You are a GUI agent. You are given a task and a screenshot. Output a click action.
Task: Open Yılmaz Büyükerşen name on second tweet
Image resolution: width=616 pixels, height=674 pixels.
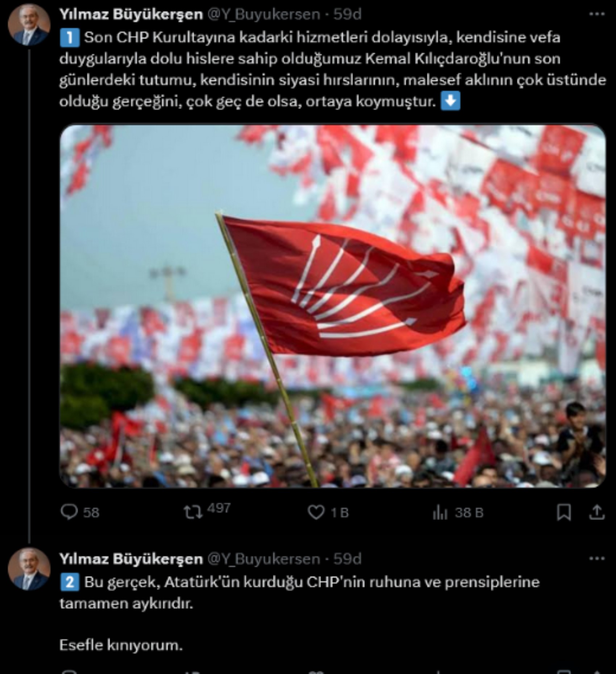[131, 559]
